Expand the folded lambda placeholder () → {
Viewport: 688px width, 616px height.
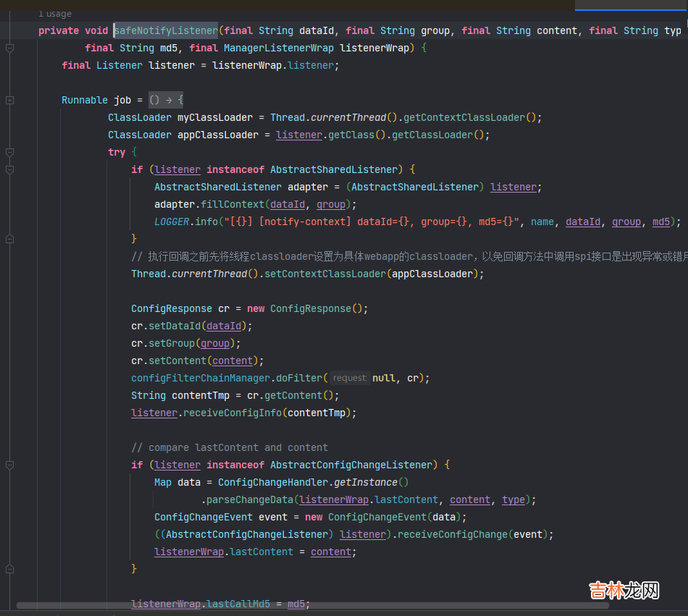[x=166, y=100]
